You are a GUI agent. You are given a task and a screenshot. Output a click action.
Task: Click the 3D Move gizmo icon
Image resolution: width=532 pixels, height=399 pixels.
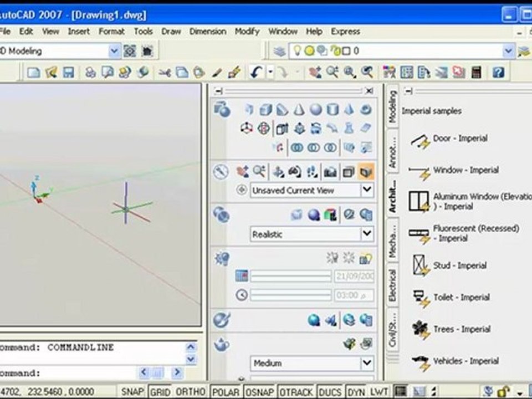click(247, 129)
